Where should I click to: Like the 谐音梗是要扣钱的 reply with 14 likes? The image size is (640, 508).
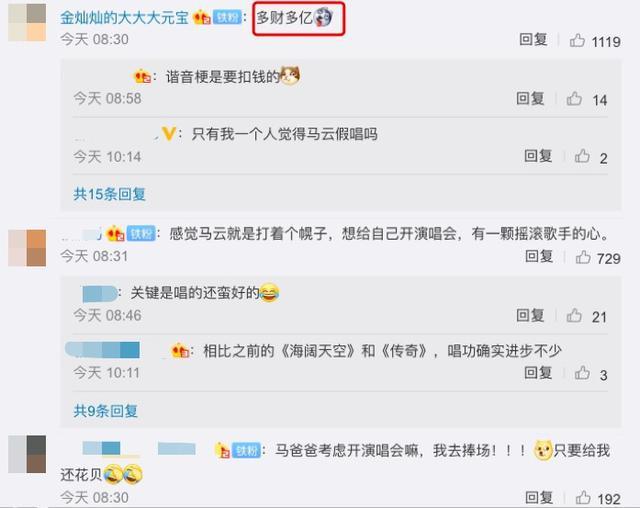pos(574,99)
